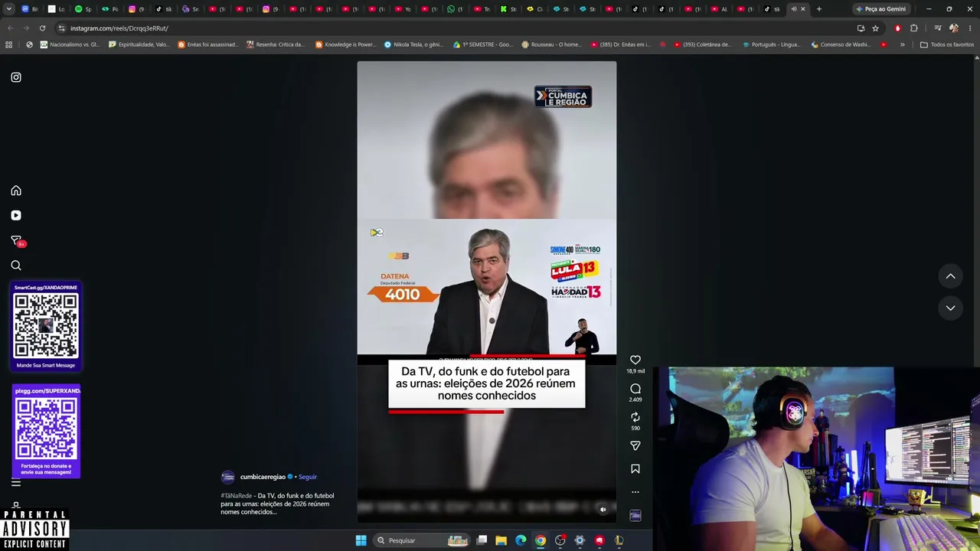Viewport: 980px width, 551px height.
Task: Open Instagram search in the sidebar
Action: [16, 266]
